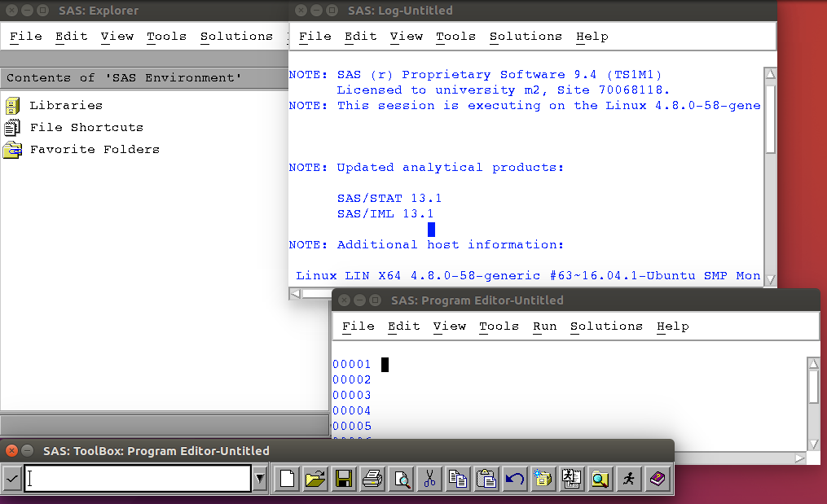Open the Tools menu in Program Editor
This screenshot has width=827, height=504.
click(499, 327)
